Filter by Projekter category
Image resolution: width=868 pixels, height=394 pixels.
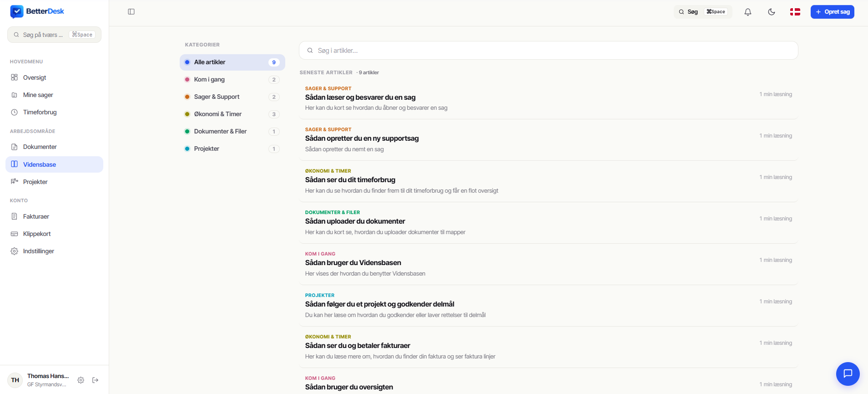[x=232, y=149]
